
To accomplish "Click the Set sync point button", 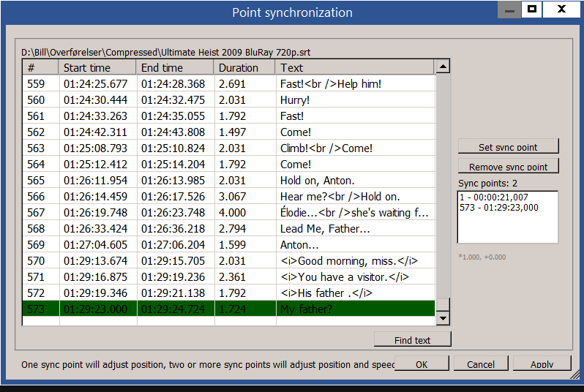I will click(x=508, y=146).
